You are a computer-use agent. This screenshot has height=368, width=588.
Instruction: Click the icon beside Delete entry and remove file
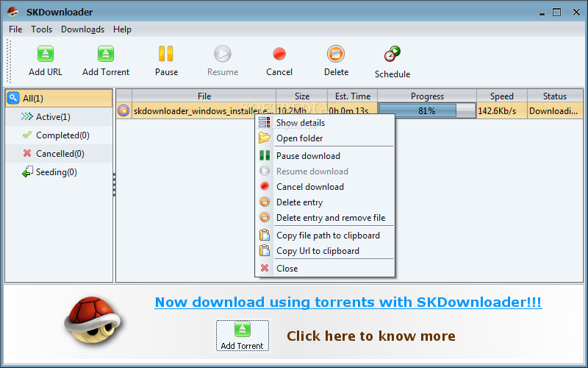click(265, 217)
